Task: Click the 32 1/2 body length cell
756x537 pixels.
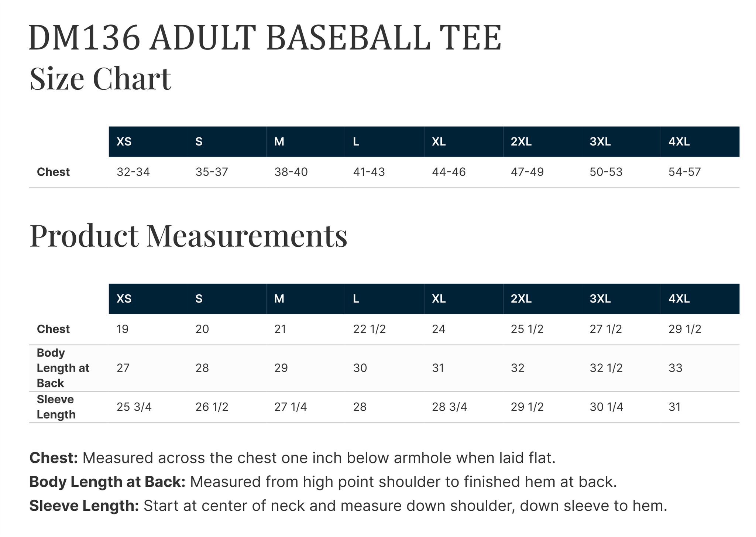Action: pyautogui.click(x=606, y=368)
